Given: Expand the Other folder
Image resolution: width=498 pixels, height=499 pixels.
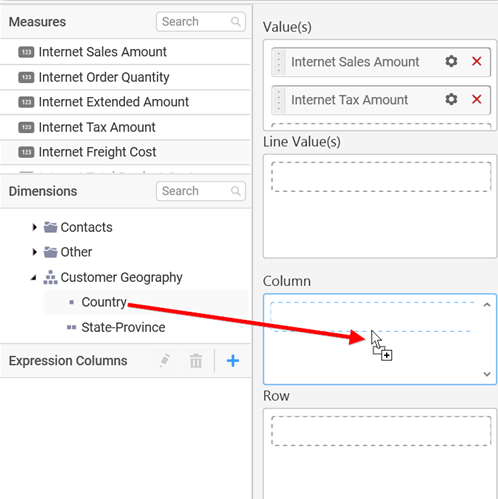Looking at the screenshot, I should click(x=34, y=252).
